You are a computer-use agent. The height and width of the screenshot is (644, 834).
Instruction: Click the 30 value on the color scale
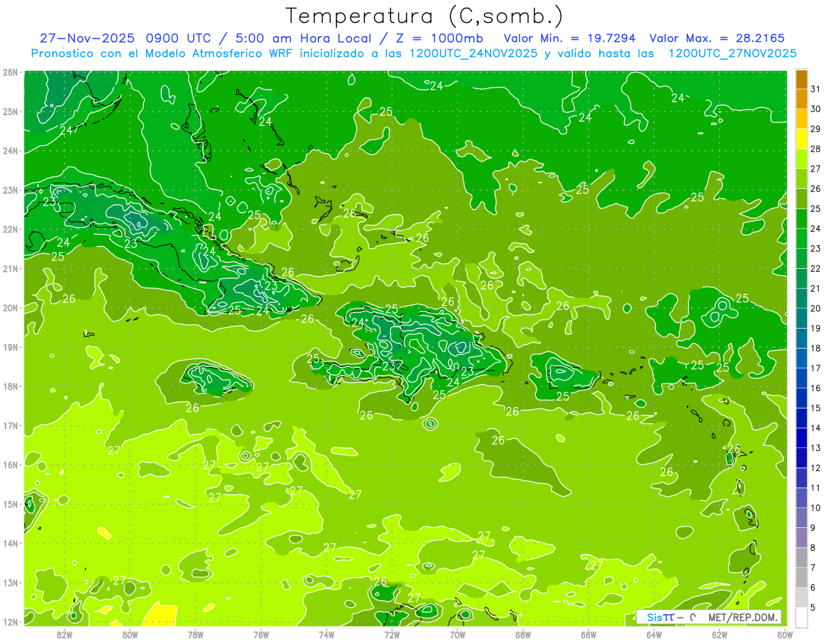(816, 109)
